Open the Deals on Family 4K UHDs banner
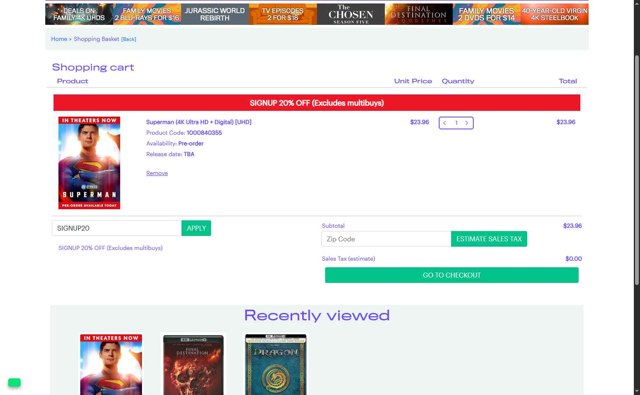640x395 pixels. tap(79, 14)
